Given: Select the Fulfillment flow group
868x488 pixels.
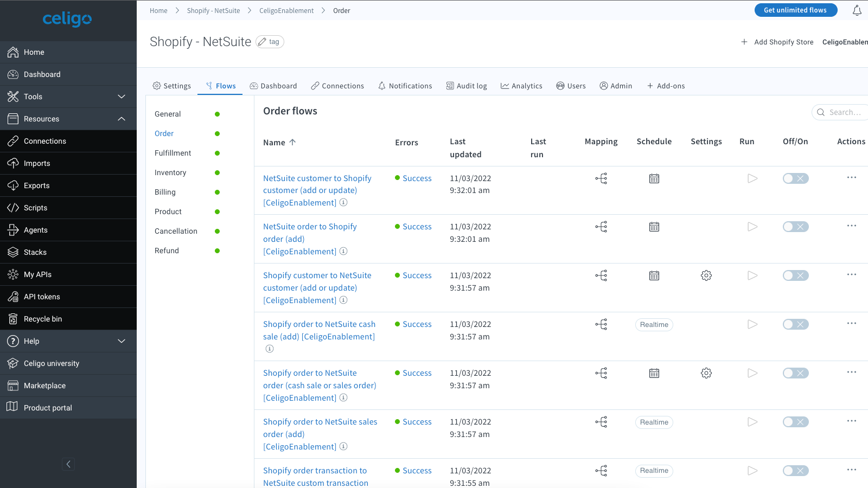Looking at the screenshot, I should coord(173,153).
